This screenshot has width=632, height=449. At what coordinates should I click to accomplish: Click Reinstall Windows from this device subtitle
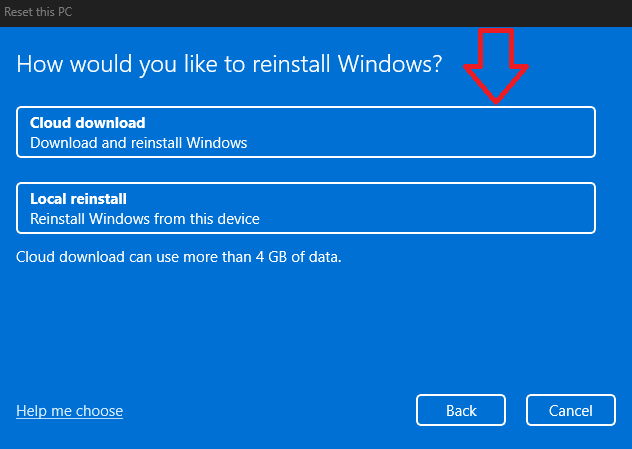[145, 218]
